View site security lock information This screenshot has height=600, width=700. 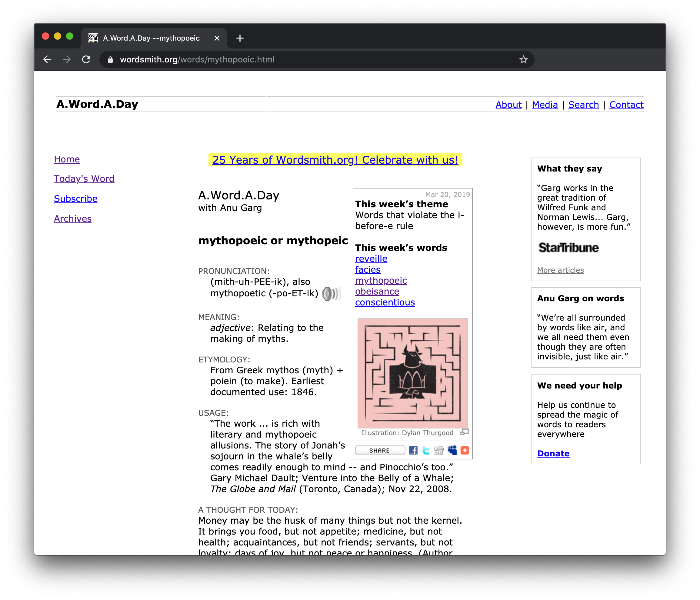110,59
